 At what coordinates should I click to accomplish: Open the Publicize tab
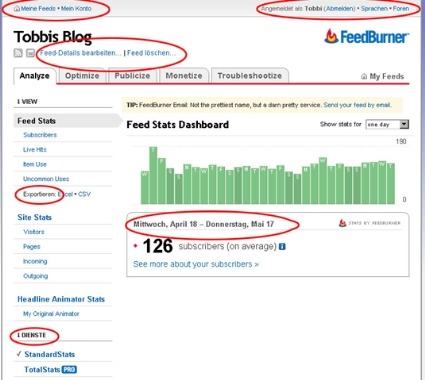pyautogui.click(x=132, y=76)
